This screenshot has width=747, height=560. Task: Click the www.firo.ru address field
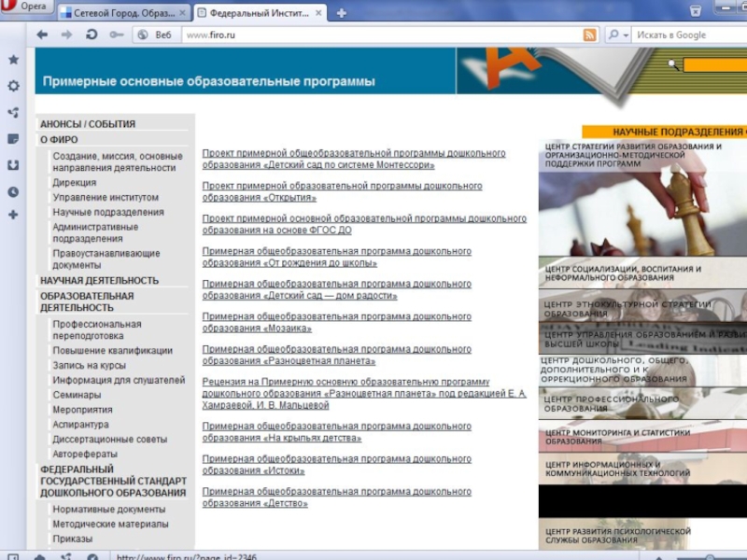point(373,35)
